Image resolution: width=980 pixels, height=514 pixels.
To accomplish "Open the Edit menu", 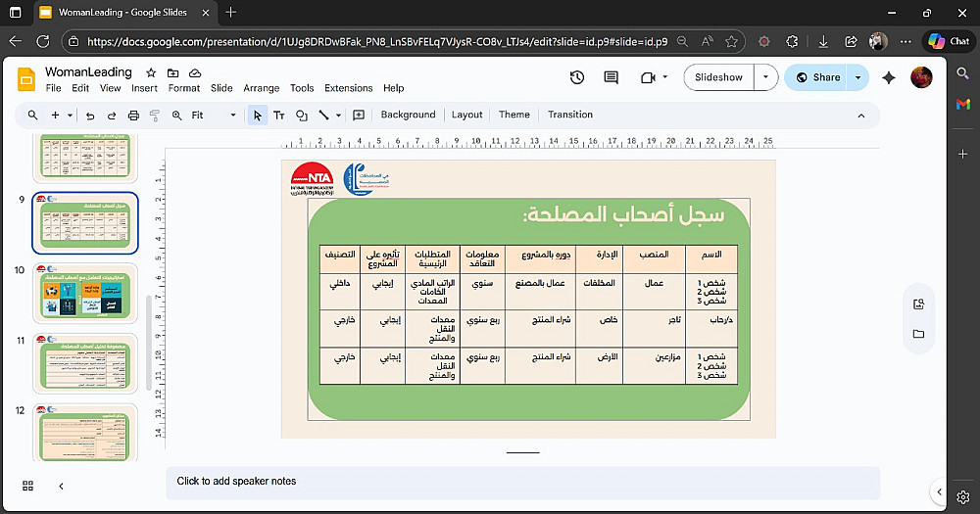I will pyautogui.click(x=80, y=88).
